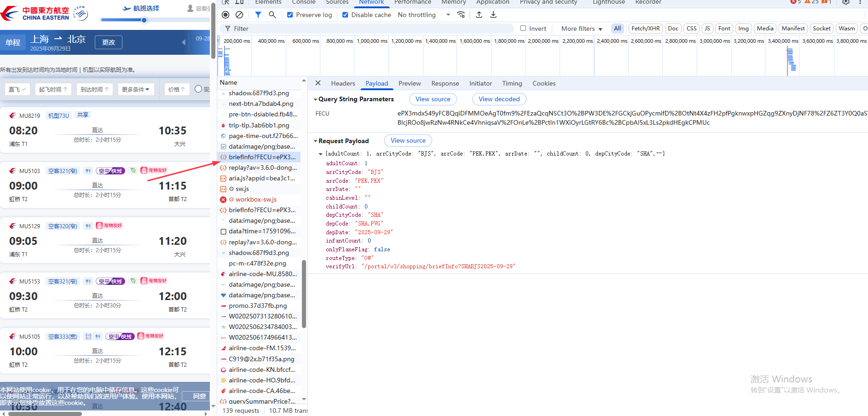Click View source for query string parameters
This screenshot has width=868, height=416.
click(433, 99)
